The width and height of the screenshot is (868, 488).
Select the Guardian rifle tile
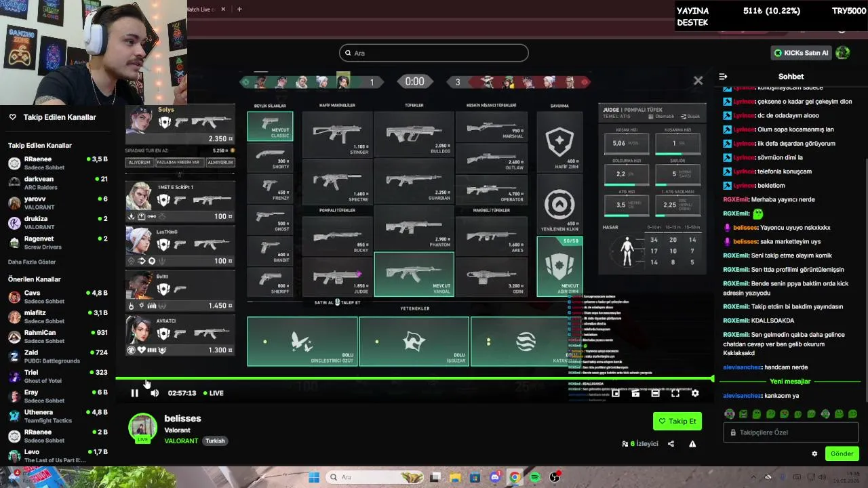414,181
